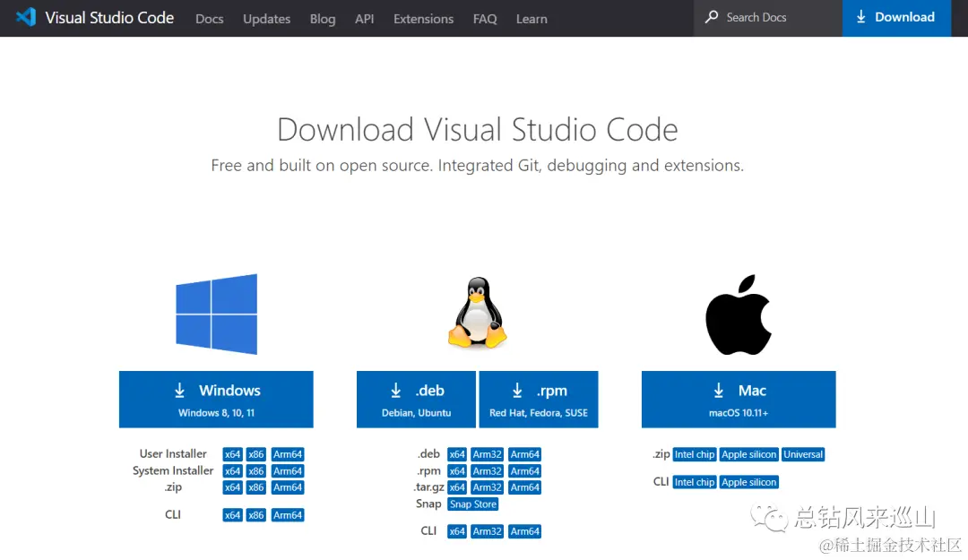Select Arm64 in the .tar.gz row
Viewport: 968px width, 560px height.
click(524, 487)
